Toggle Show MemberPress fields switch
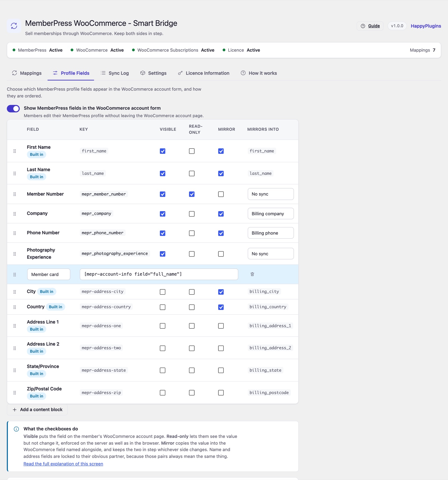This screenshot has width=448, height=480. coord(13,108)
